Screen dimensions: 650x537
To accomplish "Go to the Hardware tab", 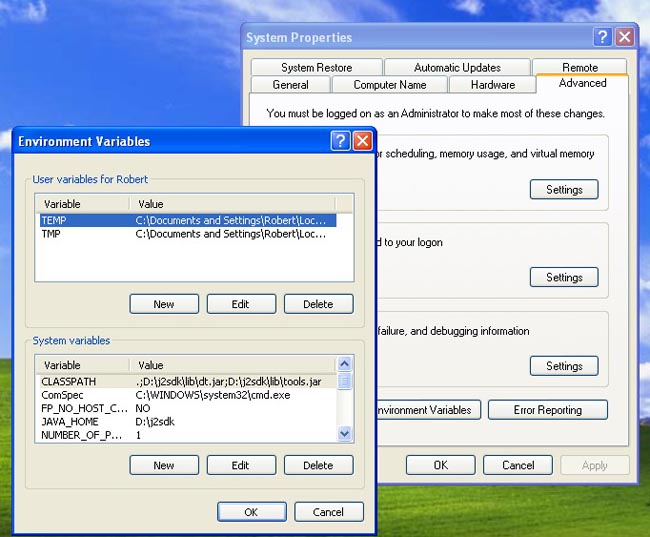I will (492, 85).
